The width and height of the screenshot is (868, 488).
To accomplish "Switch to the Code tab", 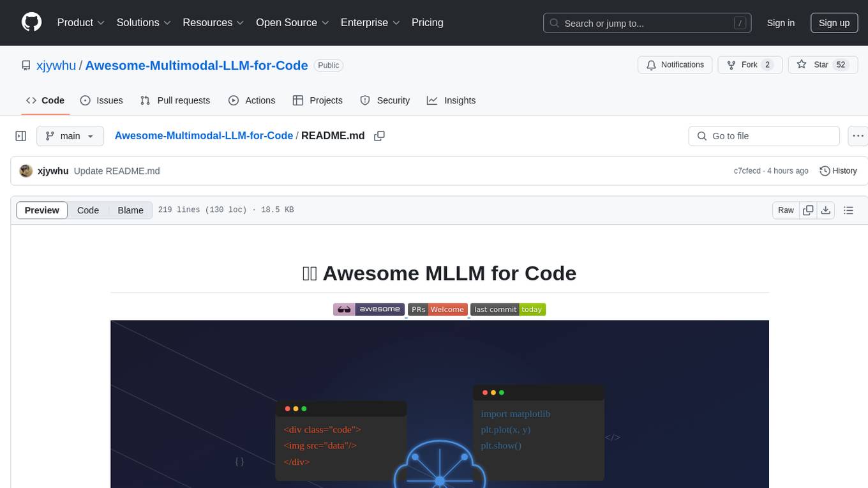I will tap(45, 100).
